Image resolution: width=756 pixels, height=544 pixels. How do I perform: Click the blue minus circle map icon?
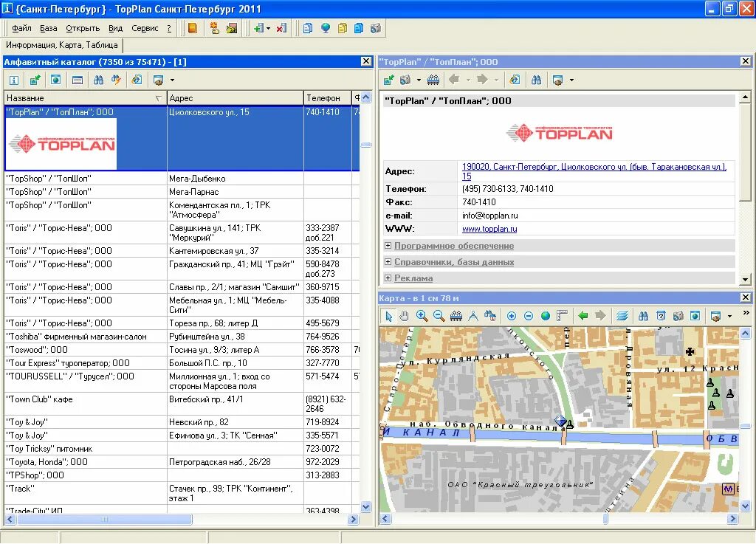(x=529, y=316)
